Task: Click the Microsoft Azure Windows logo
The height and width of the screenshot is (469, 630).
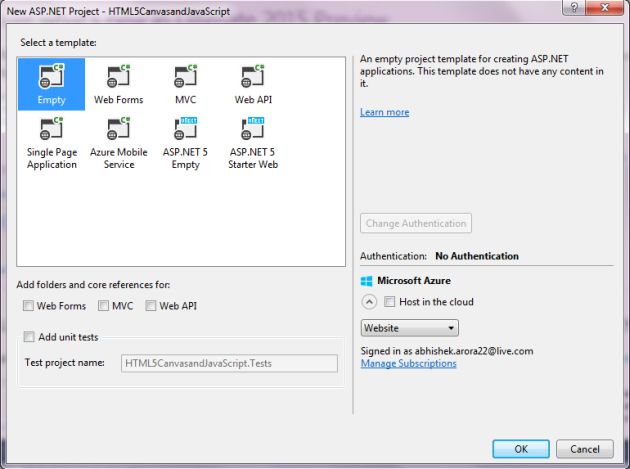Action: click(x=366, y=281)
